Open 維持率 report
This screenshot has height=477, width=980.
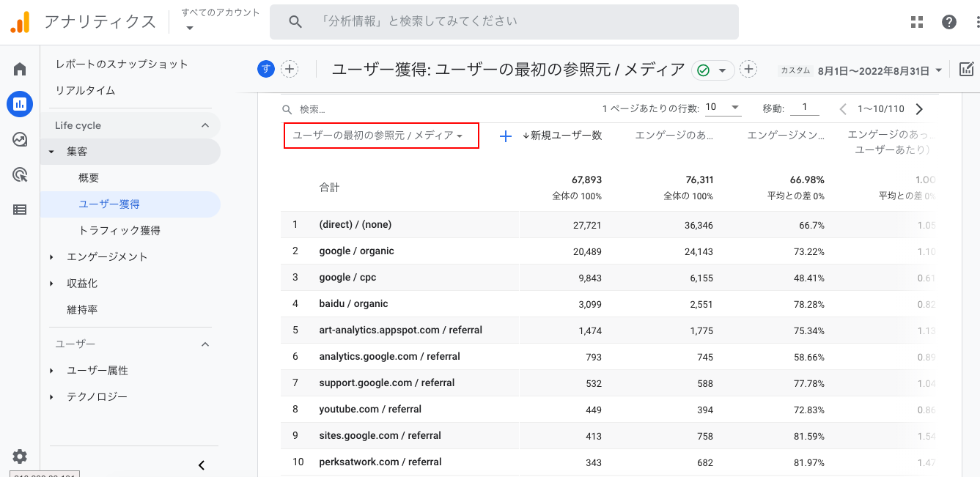click(x=82, y=310)
